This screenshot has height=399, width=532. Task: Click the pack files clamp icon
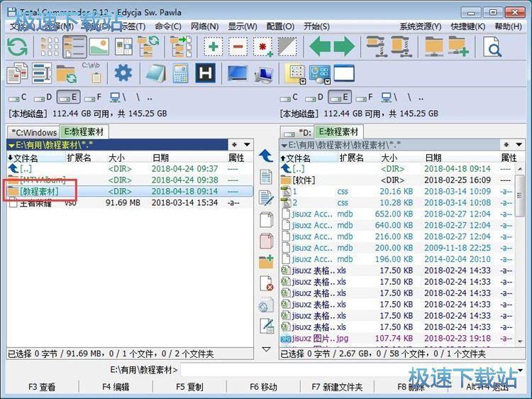click(x=376, y=47)
